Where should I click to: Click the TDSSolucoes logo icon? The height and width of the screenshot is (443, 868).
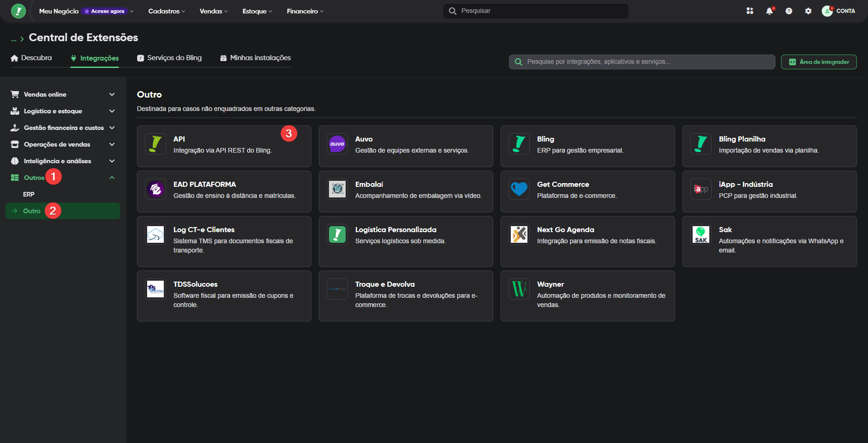point(155,289)
